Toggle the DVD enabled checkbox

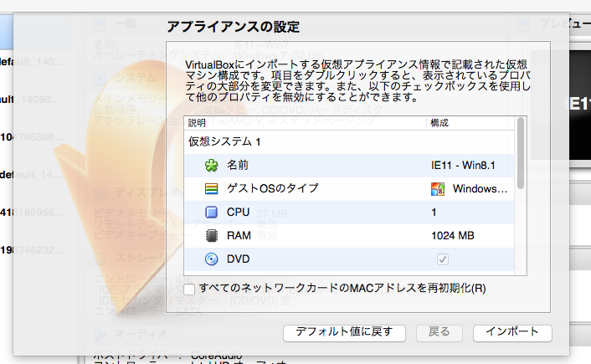click(x=442, y=260)
